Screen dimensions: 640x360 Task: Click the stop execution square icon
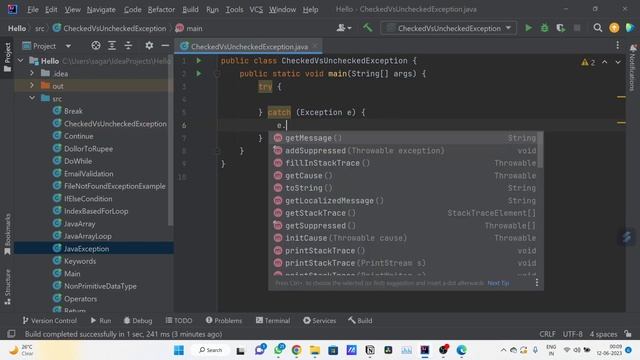coord(577,28)
